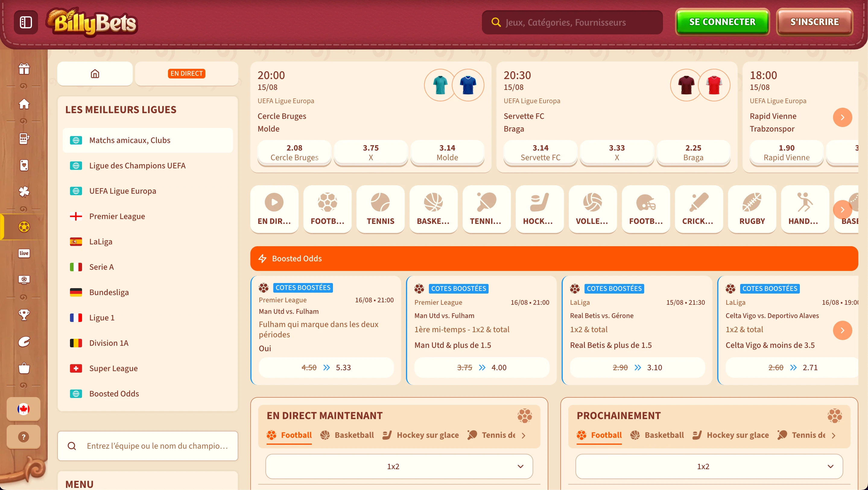Select the Volleyball sport tile
Viewport: 868px width, 490px height.
(593, 209)
